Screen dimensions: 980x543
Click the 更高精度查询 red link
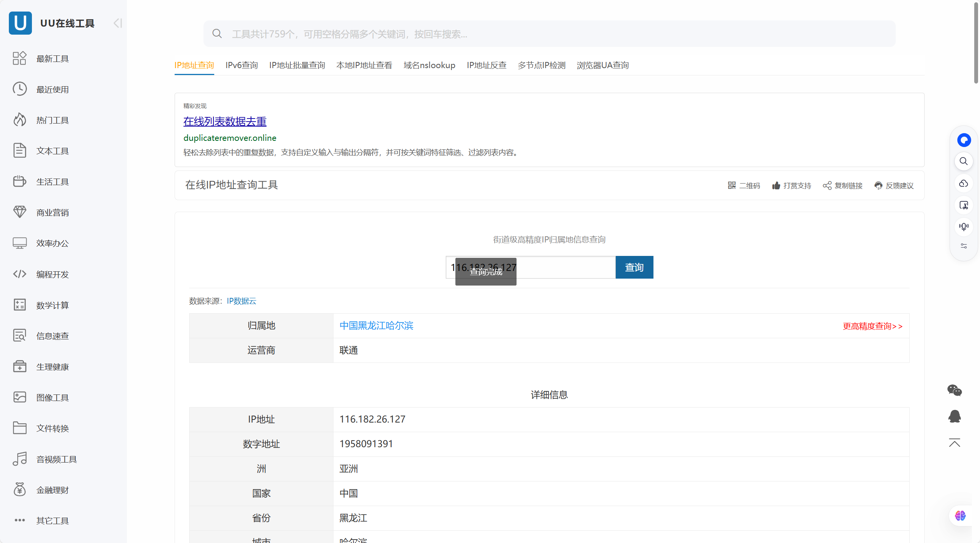coord(872,326)
